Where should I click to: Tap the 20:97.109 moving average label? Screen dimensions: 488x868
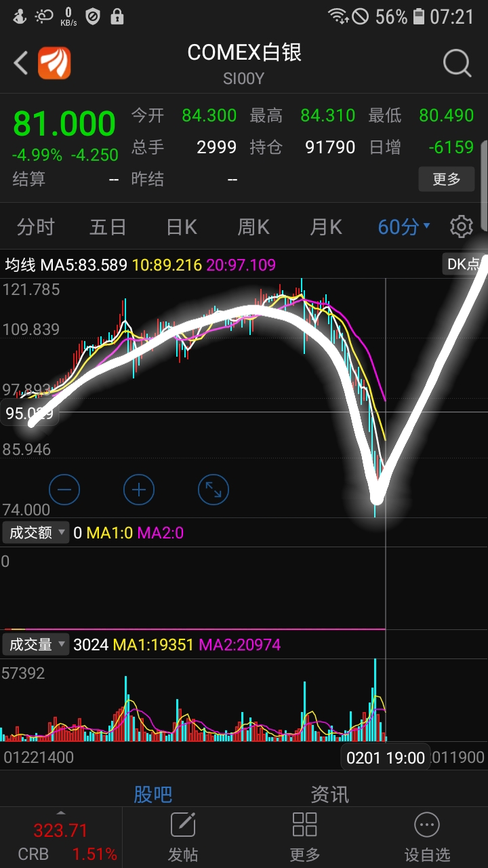[241, 264]
